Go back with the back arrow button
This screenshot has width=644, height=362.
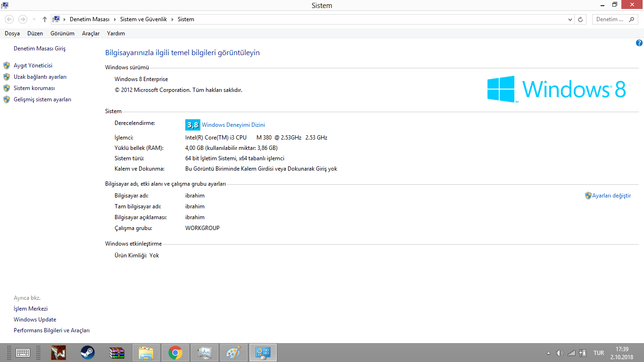[x=9, y=19]
